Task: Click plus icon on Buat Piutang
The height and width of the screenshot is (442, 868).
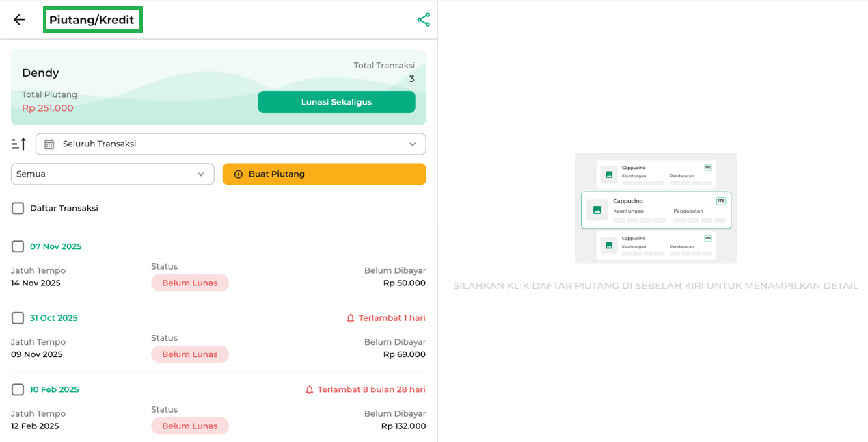Action: point(239,174)
